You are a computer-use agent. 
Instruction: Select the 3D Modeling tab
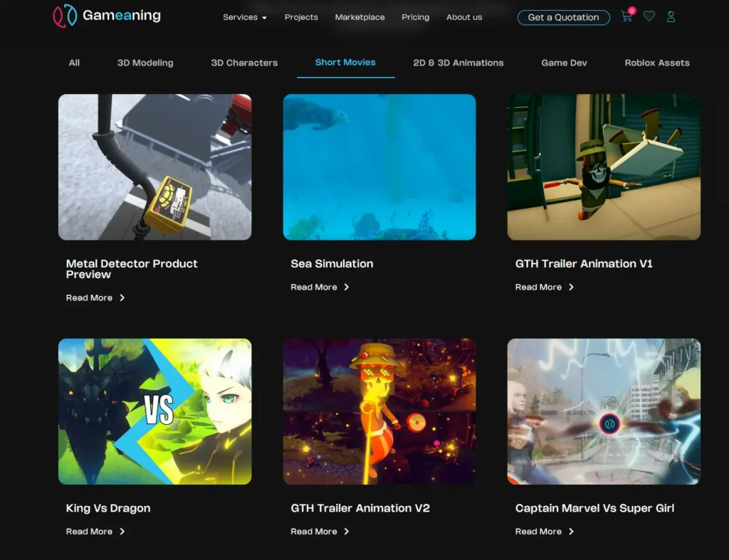point(145,63)
